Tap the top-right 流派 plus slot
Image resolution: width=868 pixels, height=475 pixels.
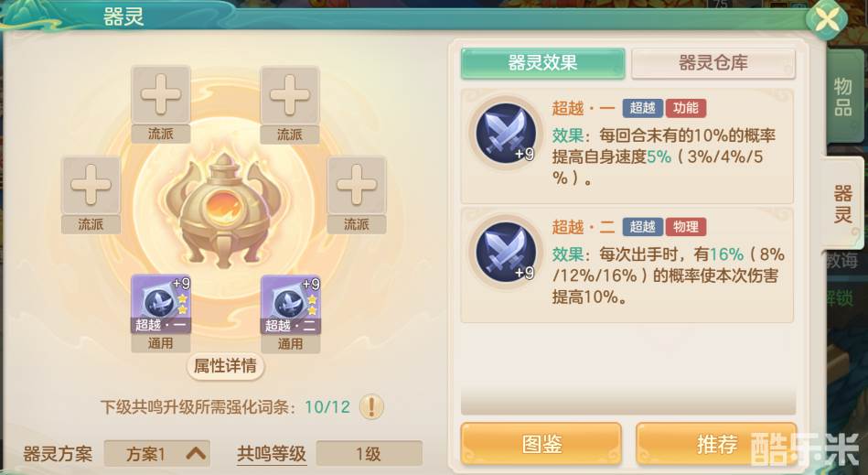(x=290, y=94)
